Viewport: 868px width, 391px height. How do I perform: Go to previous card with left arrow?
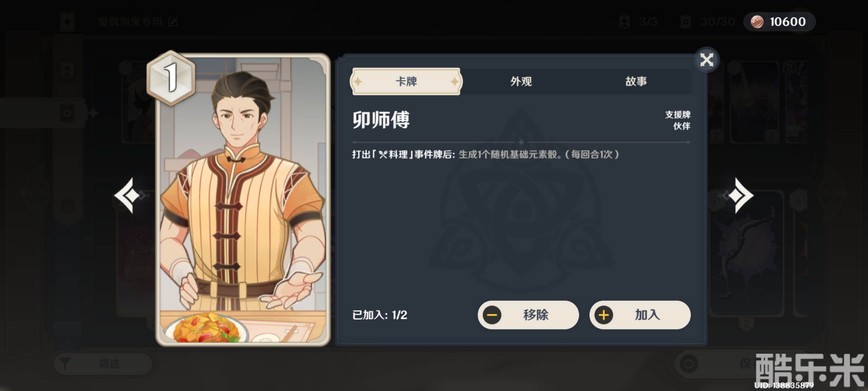coord(127,195)
